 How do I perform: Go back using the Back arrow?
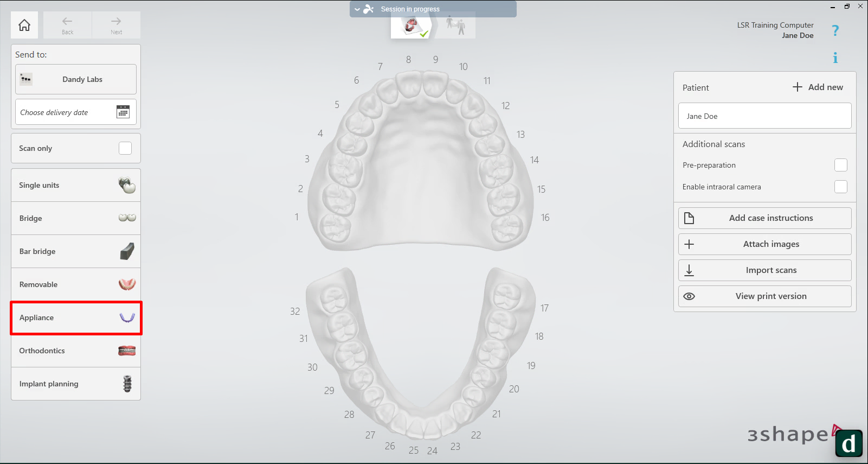pyautogui.click(x=67, y=25)
